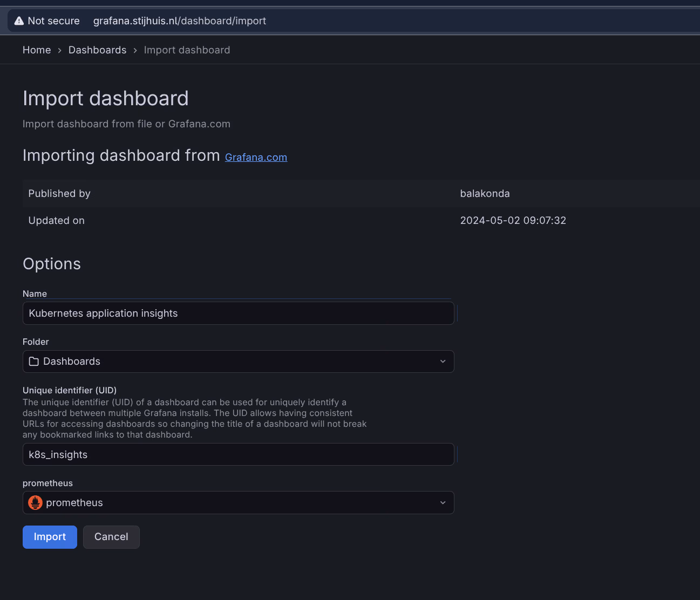700x600 pixels.
Task: Click the Not secure warning triangle icon
Action: 18,21
